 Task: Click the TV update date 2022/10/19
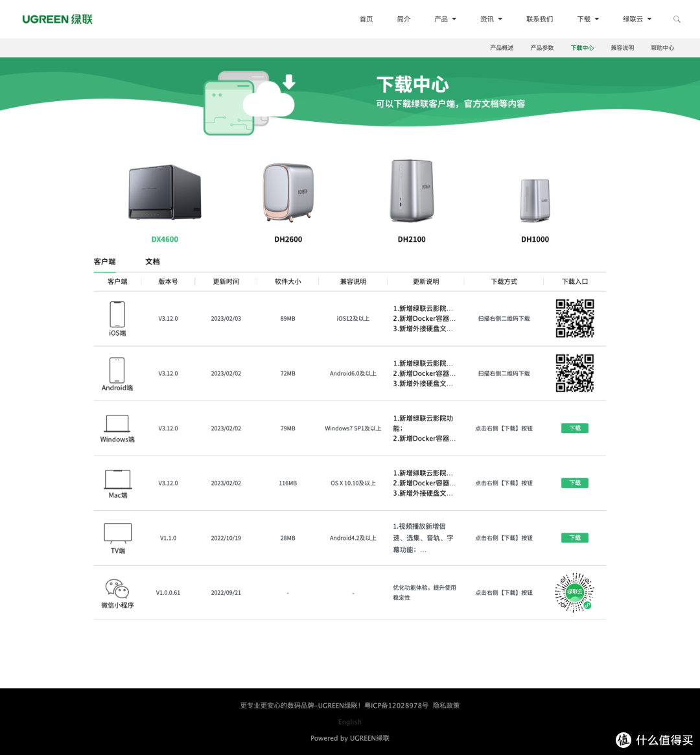tap(226, 538)
